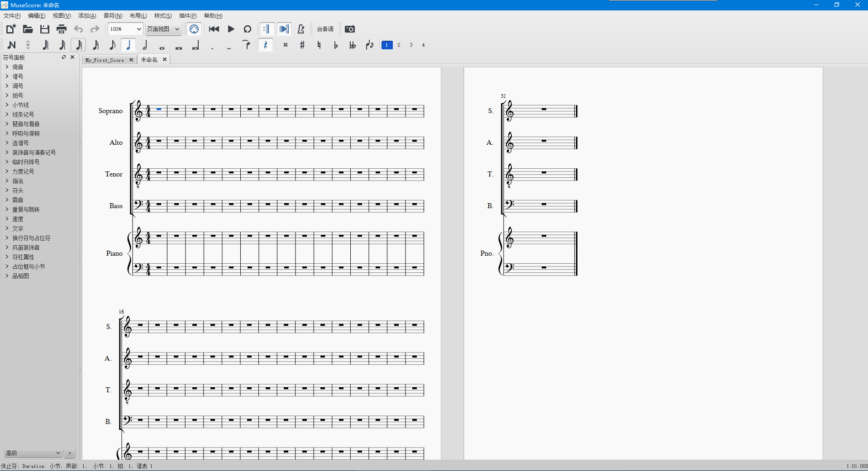Toggle play repeats
The image size is (868, 471).
click(267, 29)
